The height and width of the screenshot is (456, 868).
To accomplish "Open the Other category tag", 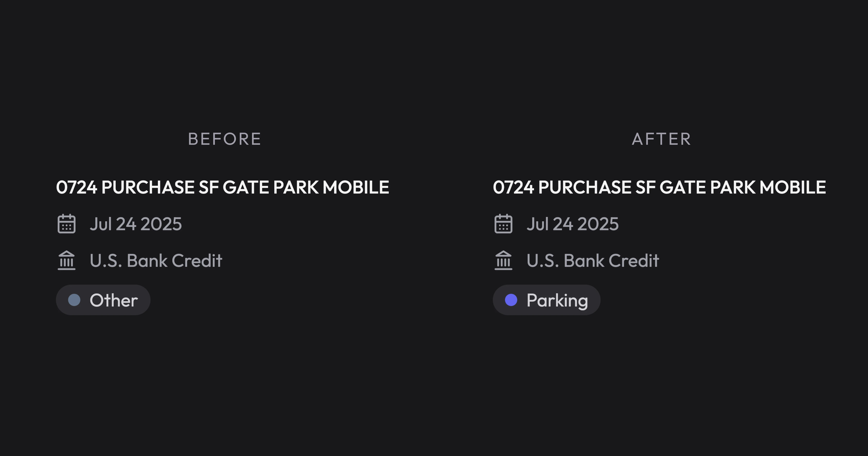I will coord(103,300).
